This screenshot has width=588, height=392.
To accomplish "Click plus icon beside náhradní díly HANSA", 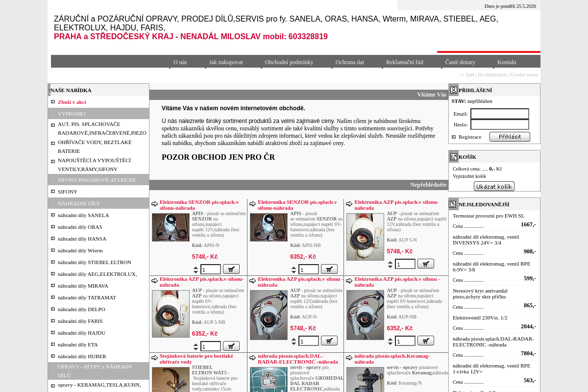I will point(53,239).
